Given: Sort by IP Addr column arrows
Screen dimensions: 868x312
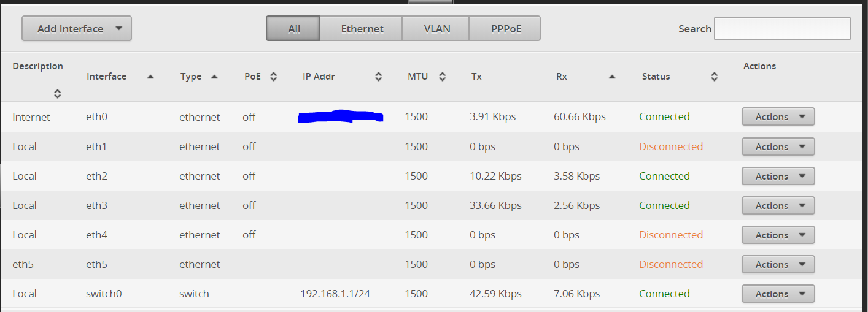Looking at the screenshot, I should click(x=379, y=77).
